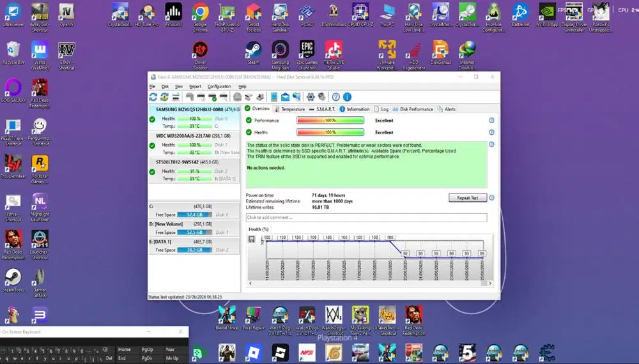
Task: Open Driver Booster desktop icon
Action: (200, 54)
